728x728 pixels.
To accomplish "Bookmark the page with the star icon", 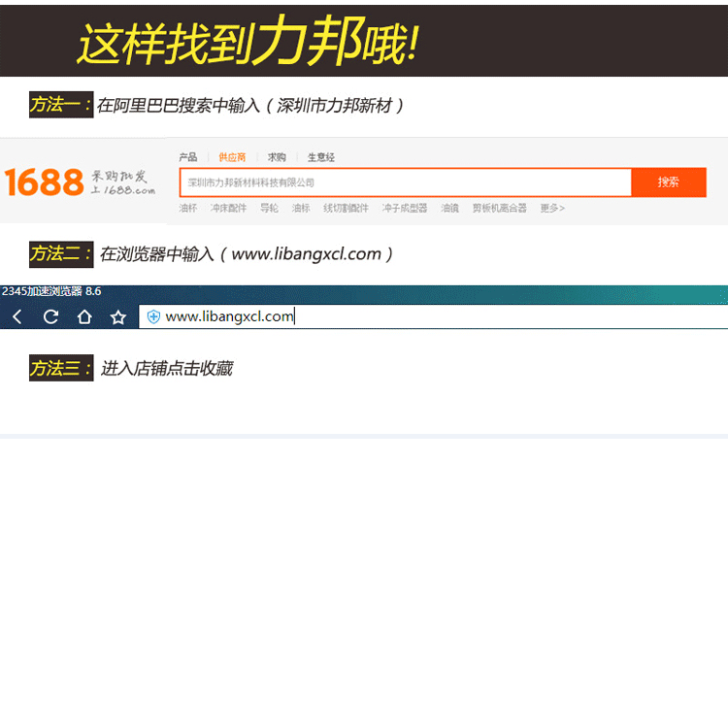I will coord(118,316).
